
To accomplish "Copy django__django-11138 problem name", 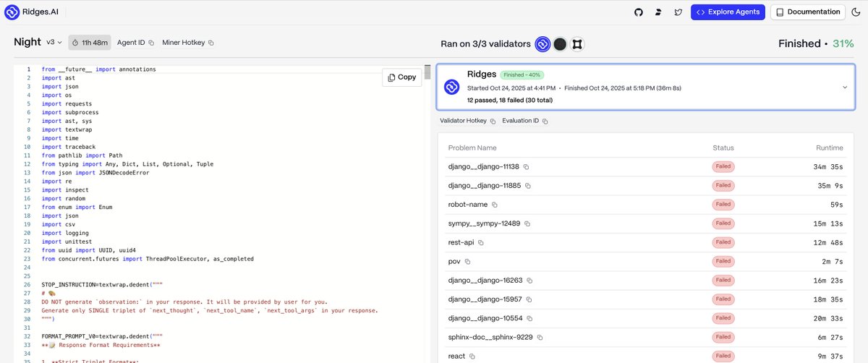I will click(527, 167).
